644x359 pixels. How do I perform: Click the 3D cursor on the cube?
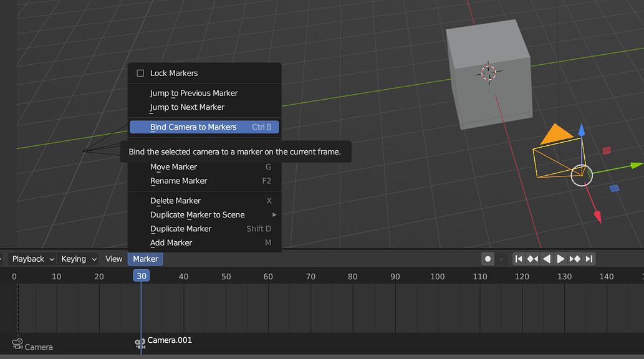click(489, 73)
